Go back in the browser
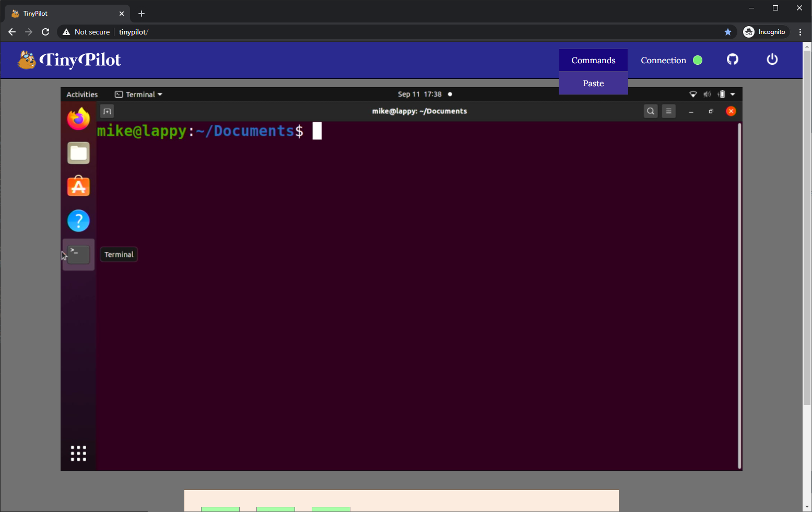Screen dimensions: 812x512 click(12, 32)
